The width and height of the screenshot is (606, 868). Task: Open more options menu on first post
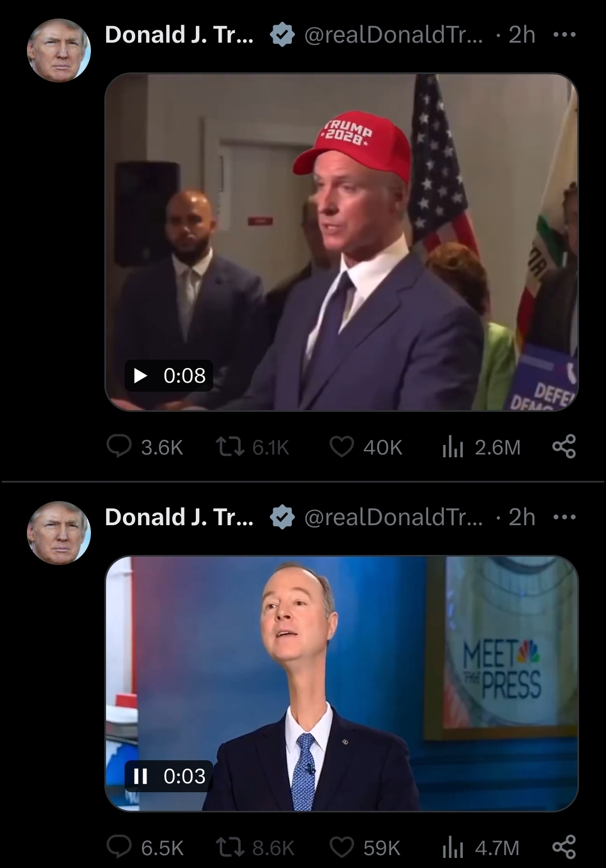[x=564, y=35]
